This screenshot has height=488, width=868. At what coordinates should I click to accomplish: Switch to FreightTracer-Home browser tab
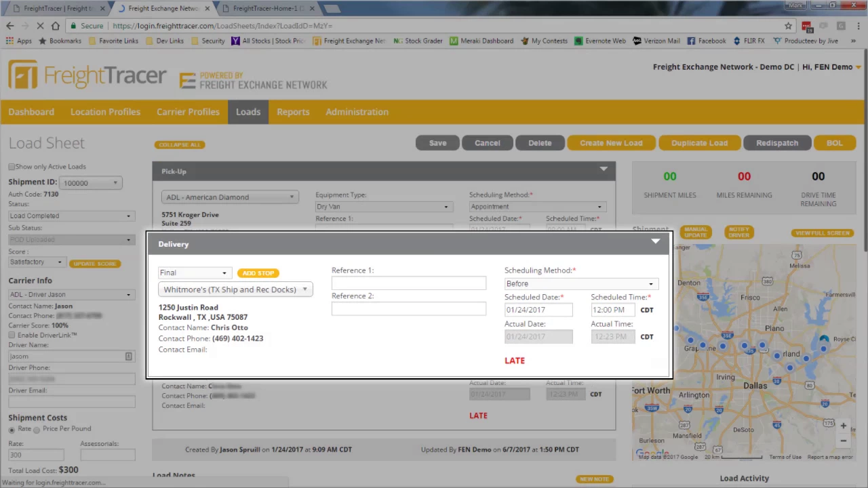pos(268,8)
